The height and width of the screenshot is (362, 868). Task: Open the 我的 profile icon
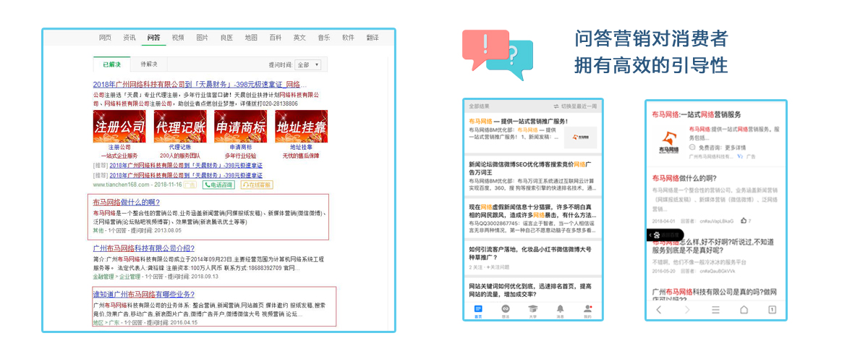click(x=587, y=310)
